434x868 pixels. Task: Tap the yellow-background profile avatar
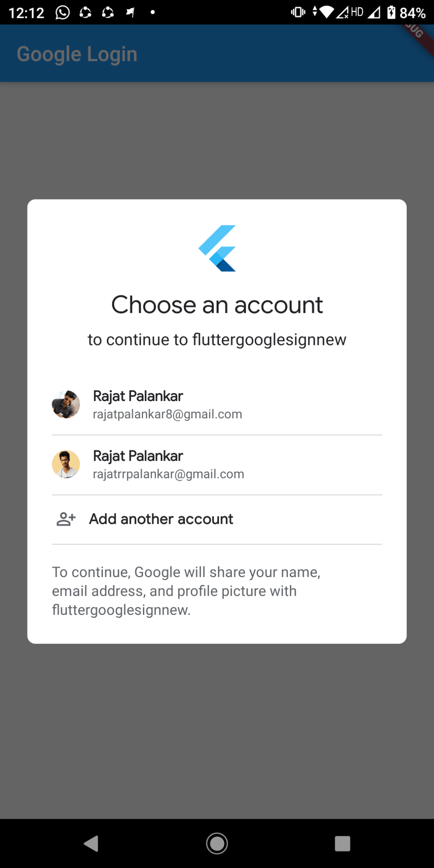point(66,464)
